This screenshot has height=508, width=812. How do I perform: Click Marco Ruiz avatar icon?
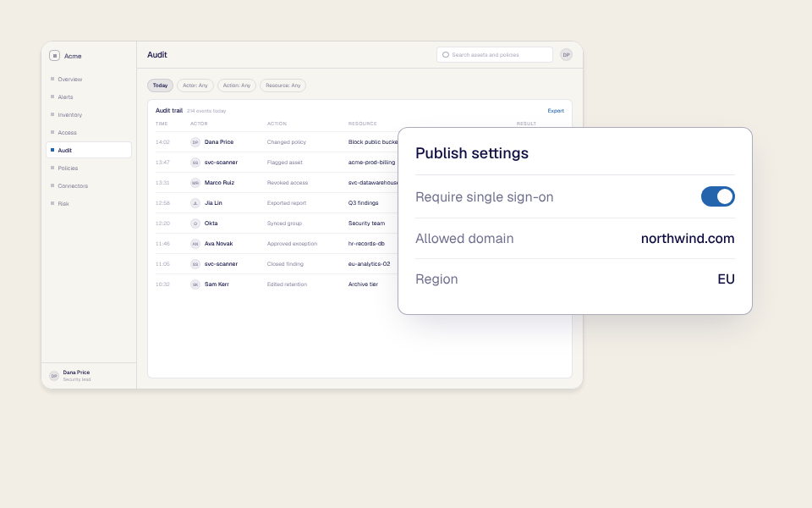point(195,183)
